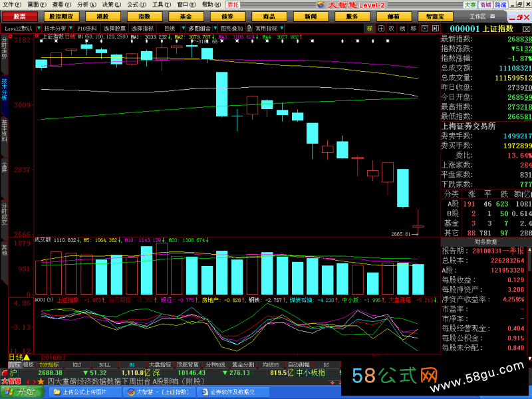
Task: Open the 画面 menu
Action: 37,5
